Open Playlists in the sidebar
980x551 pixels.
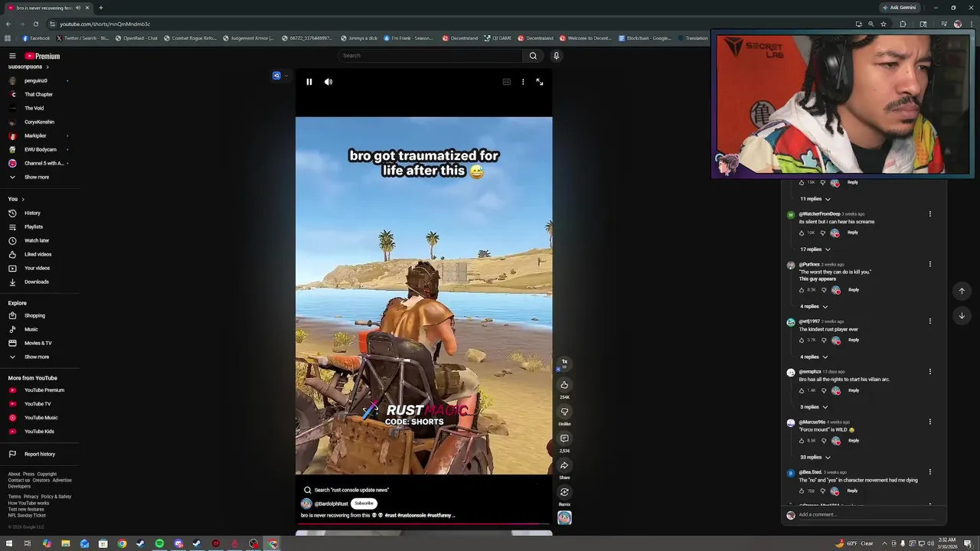coord(34,227)
